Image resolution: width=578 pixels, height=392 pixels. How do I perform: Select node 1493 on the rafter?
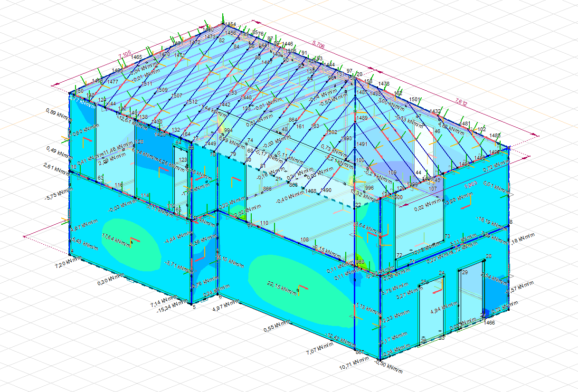(x=347, y=138)
